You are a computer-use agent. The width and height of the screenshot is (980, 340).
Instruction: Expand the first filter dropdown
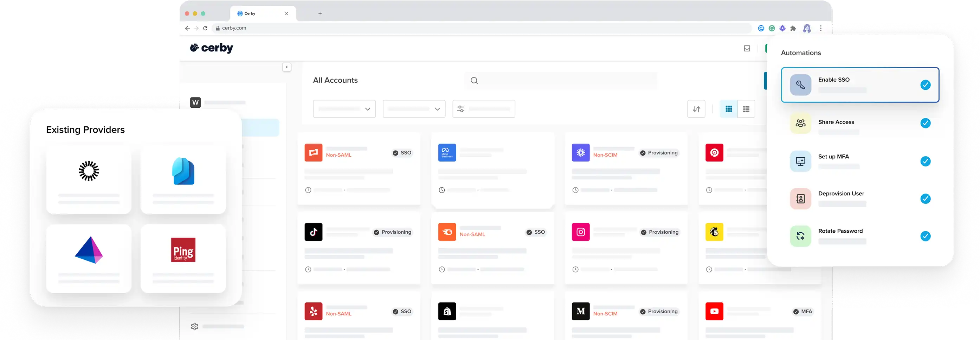[x=344, y=109]
